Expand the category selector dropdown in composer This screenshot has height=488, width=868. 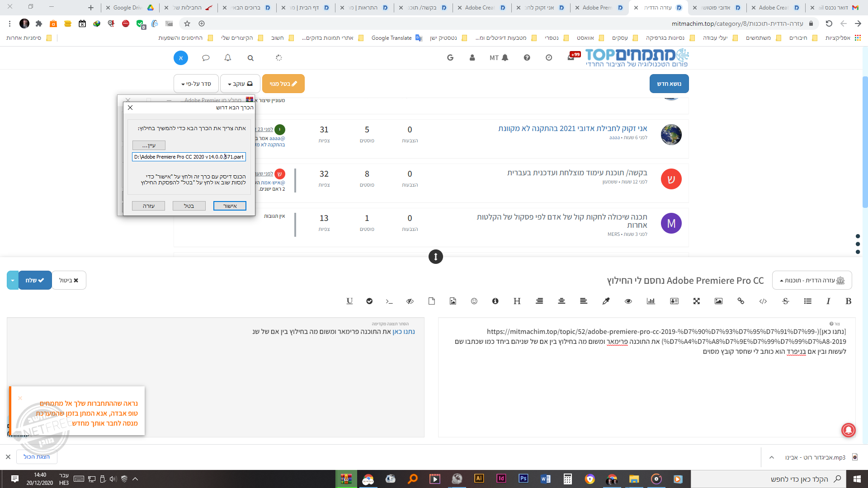(x=811, y=280)
